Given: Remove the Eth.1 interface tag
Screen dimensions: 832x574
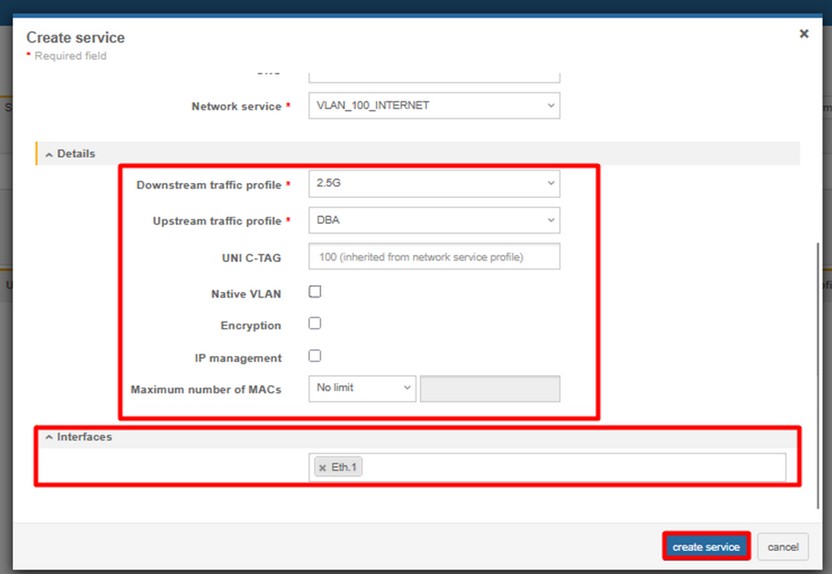Looking at the screenshot, I should (322, 467).
